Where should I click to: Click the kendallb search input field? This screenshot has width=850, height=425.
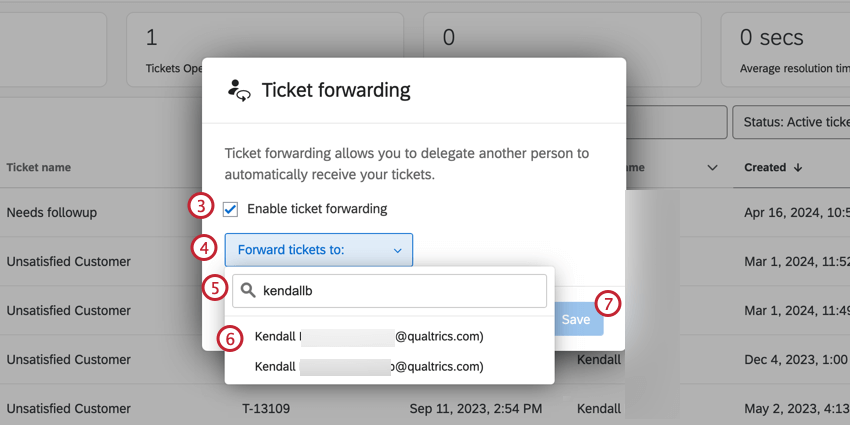(400, 291)
